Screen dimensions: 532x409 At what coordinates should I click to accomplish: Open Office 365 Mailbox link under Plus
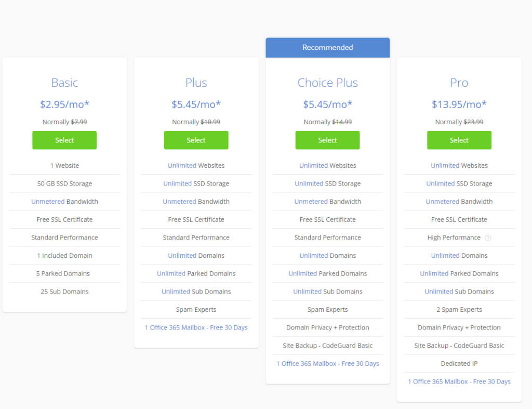(x=196, y=327)
